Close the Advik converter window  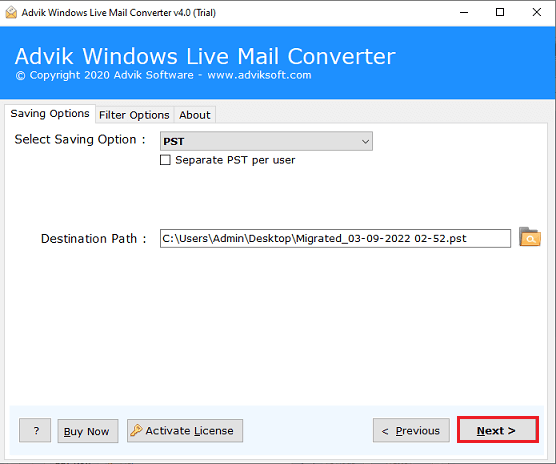[536, 12]
